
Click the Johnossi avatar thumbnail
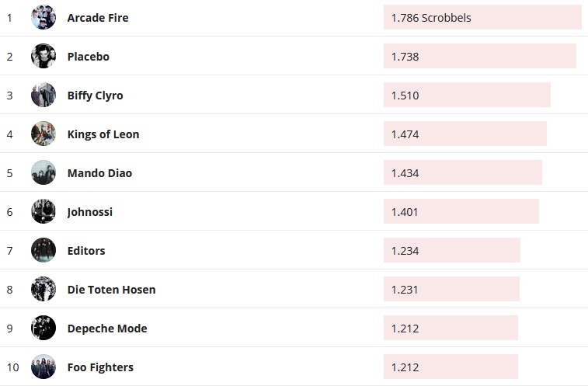pos(43,211)
